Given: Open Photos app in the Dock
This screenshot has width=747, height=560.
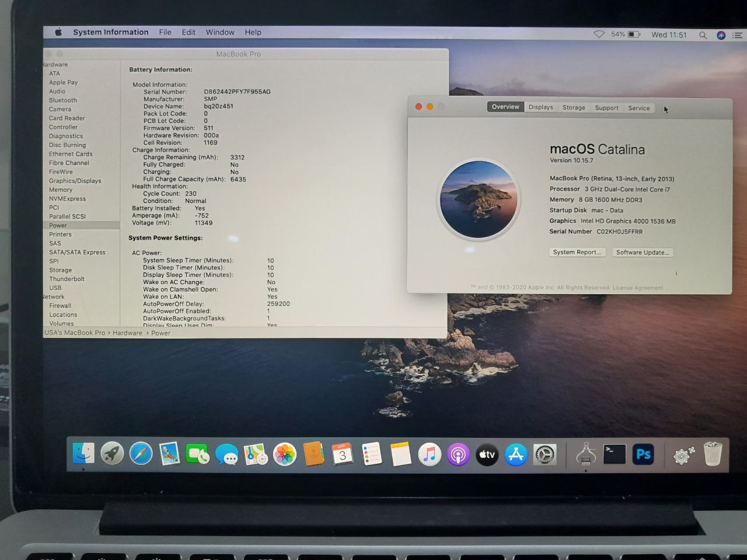Looking at the screenshot, I should coord(285,454).
